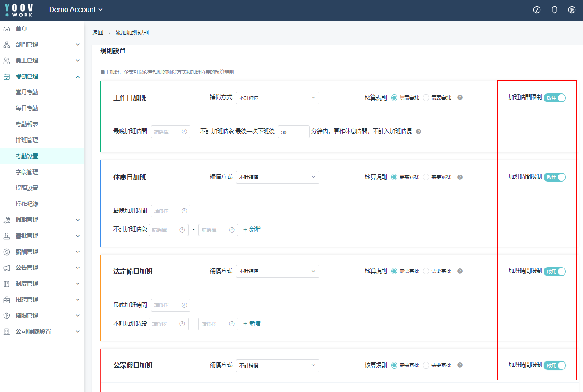583x392 pixels.
Task: Click 新增 link under 休息日加班
Action: (252, 229)
